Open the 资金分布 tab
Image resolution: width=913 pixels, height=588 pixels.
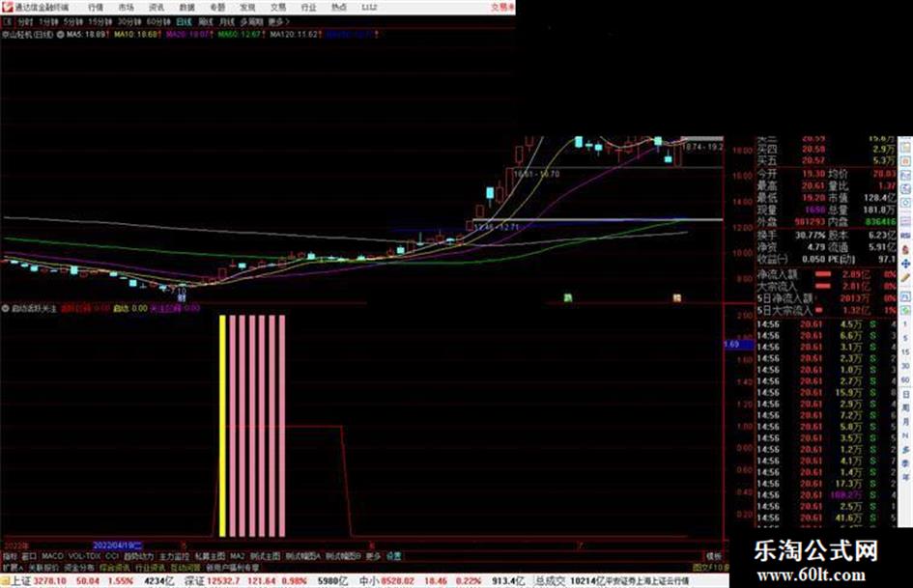79,567
